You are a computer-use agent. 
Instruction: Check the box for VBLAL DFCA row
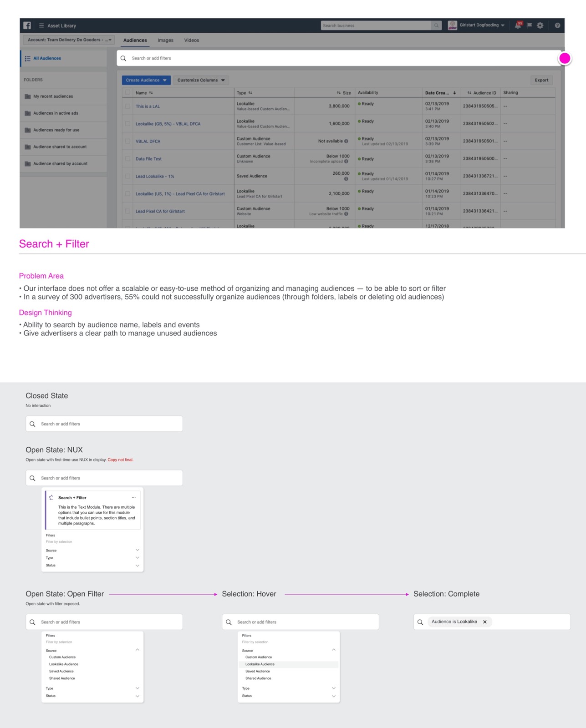pos(127,141)
